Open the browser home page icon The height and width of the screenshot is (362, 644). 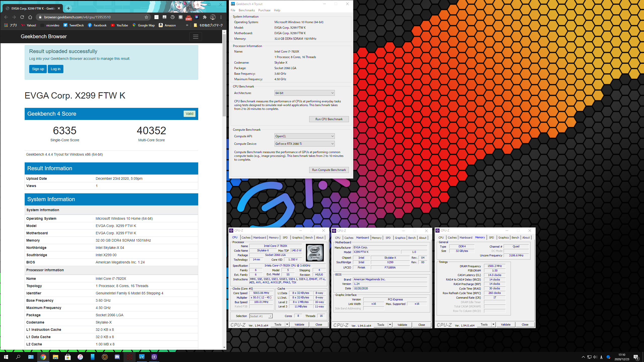coord(30,17)
